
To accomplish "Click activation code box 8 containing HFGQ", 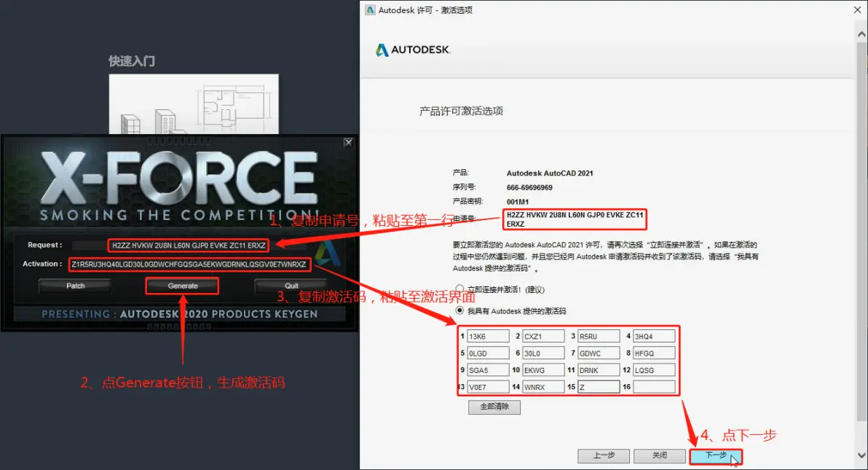I will pyautogui.click(x=655, y=353).
